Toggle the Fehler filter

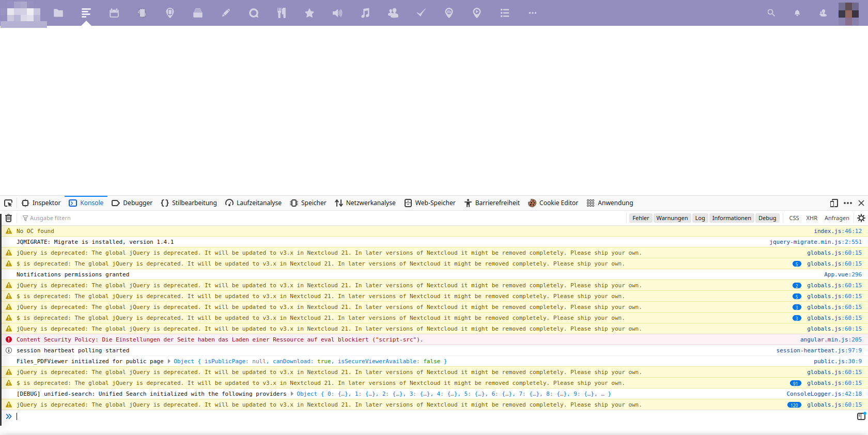pyautogui.click(x=641, y=218)
